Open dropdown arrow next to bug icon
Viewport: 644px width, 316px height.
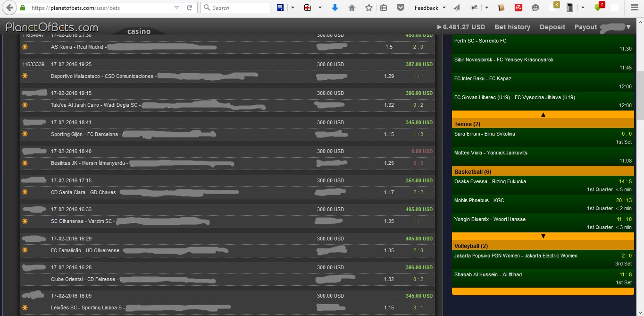pyautogui.click(x=487, y=8)
